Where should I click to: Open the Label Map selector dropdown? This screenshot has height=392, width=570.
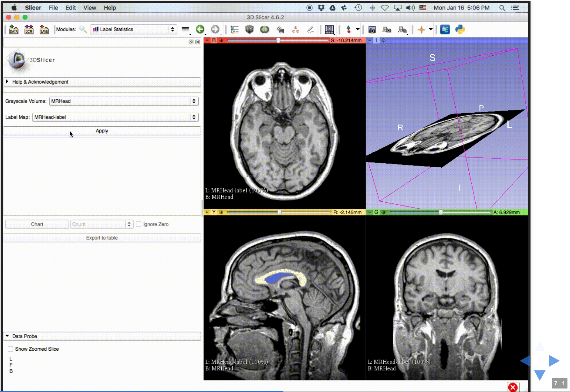click(x=115, y=117)
